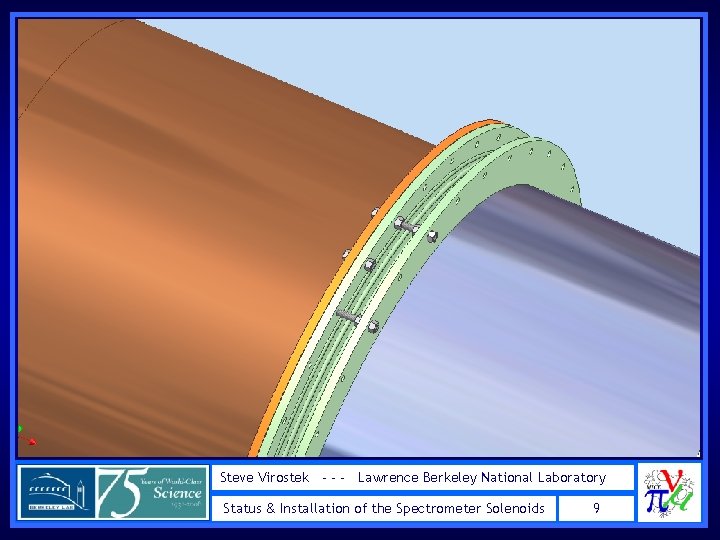Click the title 'Status & Installation of the Spectrometer Solenoids'
The image size is (720, 540).
383,508
